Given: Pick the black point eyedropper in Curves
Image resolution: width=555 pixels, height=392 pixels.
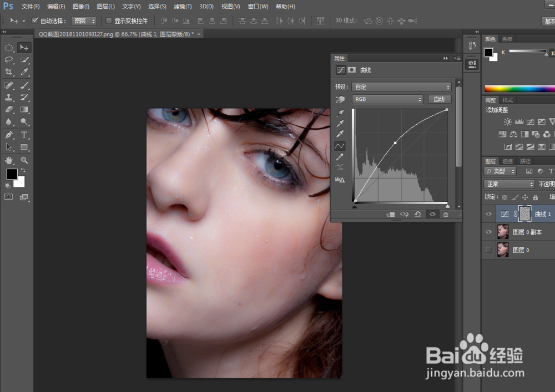Looking at the screenshot, I should [340, 113].
